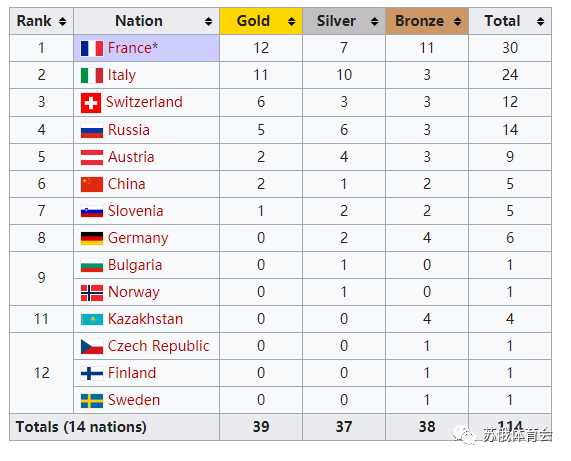This screenshot has height=461, width=571.
Task: Sort by Gold medal count arrows
Action: (291, 21)
